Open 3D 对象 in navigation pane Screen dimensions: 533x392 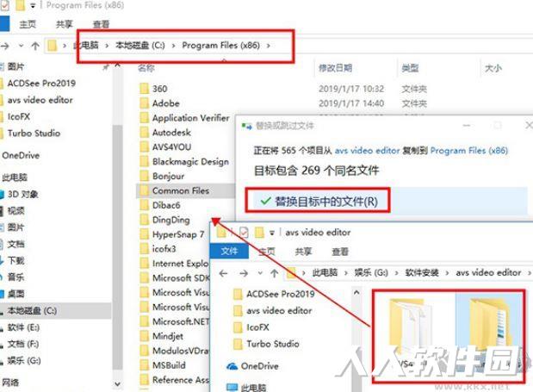(22, 194)
